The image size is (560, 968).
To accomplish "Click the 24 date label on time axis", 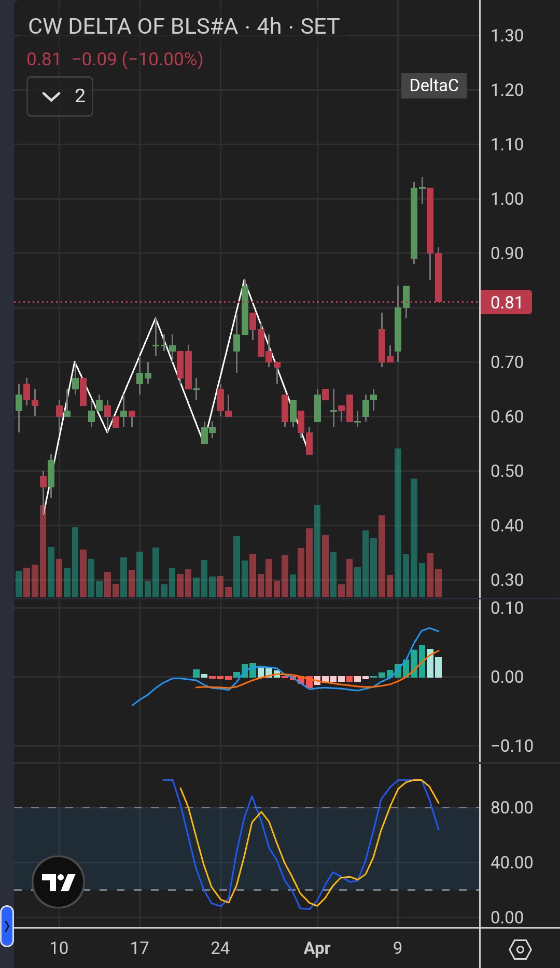I will (220, 948).
